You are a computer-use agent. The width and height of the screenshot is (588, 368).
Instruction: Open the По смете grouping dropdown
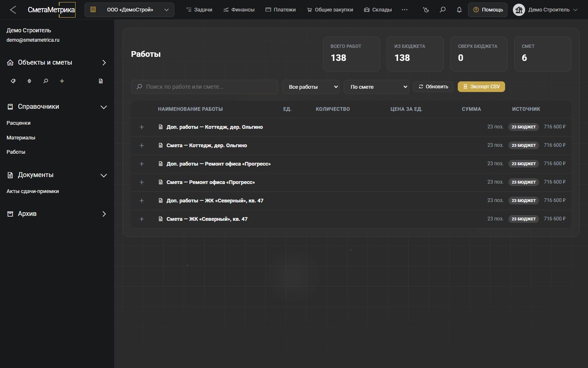(x=376, y=87)
